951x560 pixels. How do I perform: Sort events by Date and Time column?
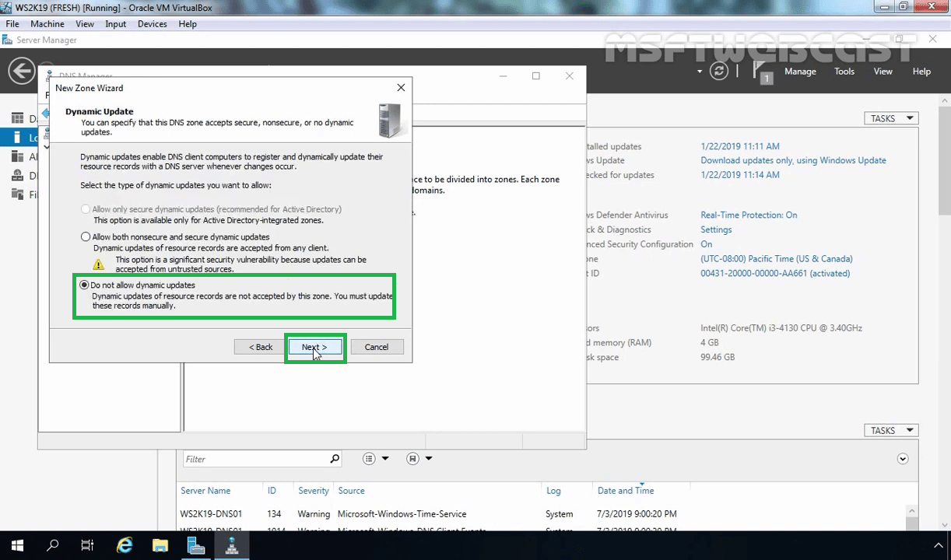626,491
